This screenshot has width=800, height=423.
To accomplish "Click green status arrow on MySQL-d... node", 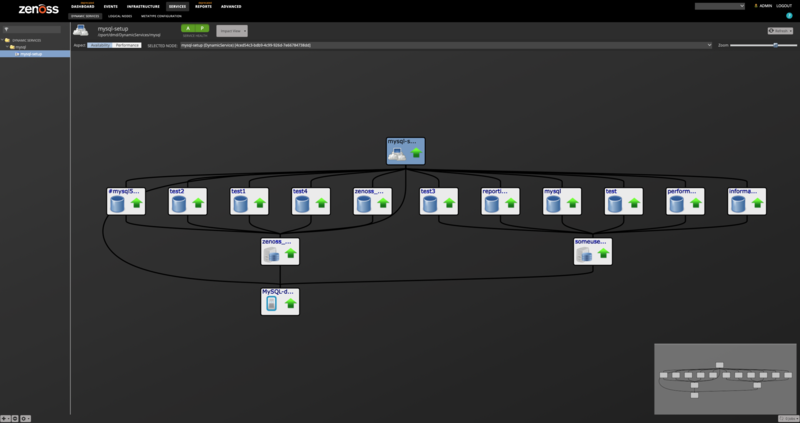I will tap(290, 304).
